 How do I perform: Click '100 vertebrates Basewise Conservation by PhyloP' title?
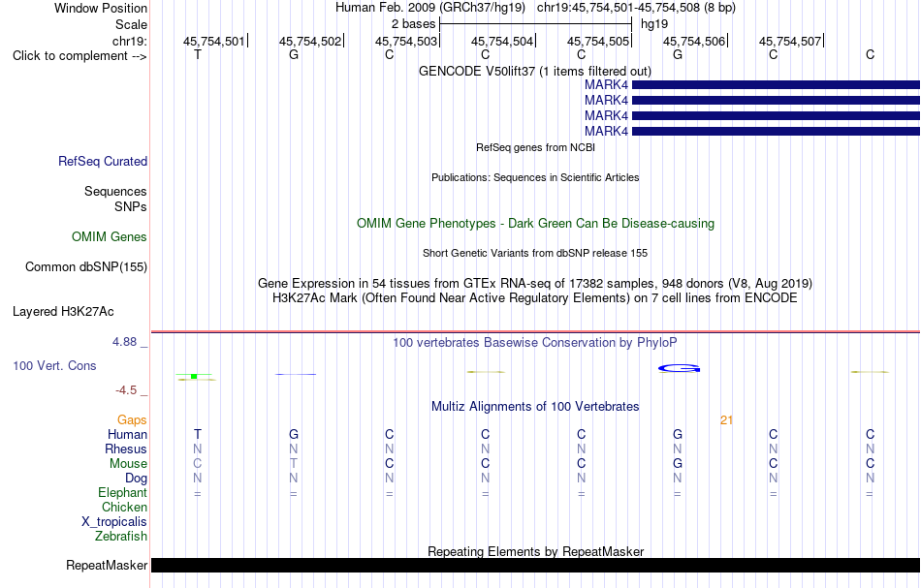coord(535,343)
